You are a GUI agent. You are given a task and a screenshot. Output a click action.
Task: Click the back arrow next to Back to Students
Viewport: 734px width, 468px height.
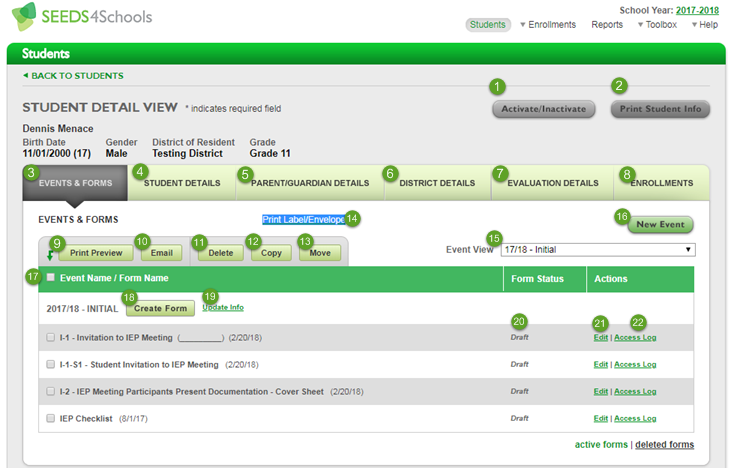[x=26, y=75]
